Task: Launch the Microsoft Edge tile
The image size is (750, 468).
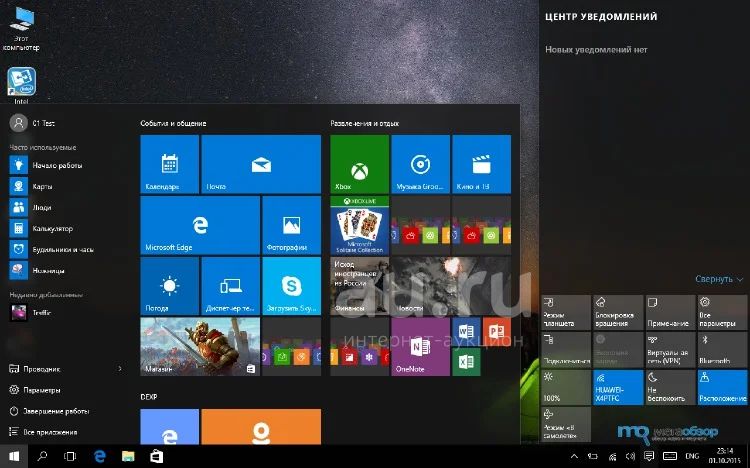Action: 200,225
